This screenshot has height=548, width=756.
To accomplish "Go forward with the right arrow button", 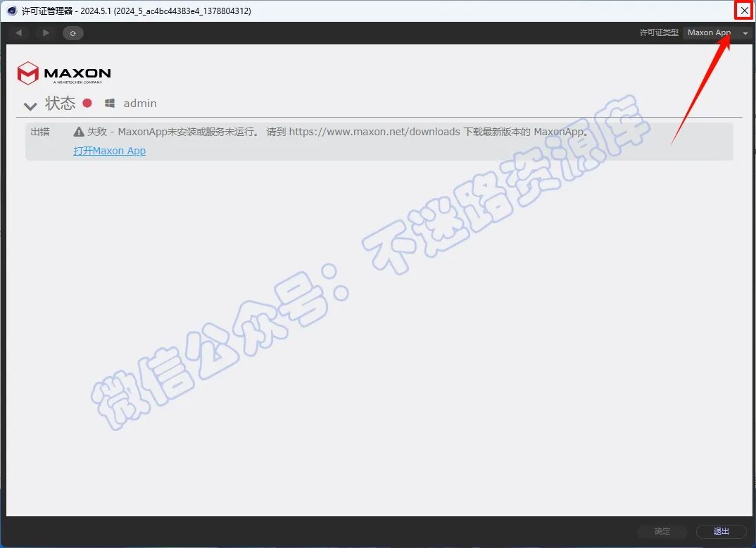I will [x=46, y=33].
